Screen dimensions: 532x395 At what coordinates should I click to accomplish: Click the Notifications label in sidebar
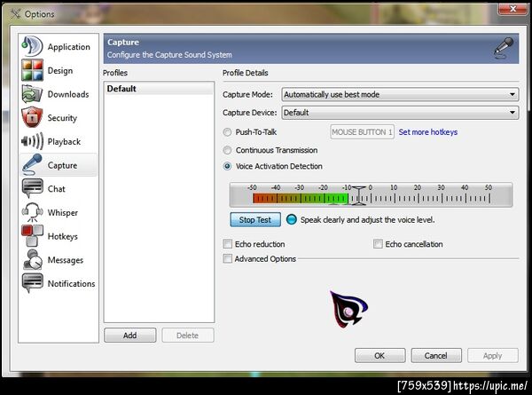(x=71, y=283)
